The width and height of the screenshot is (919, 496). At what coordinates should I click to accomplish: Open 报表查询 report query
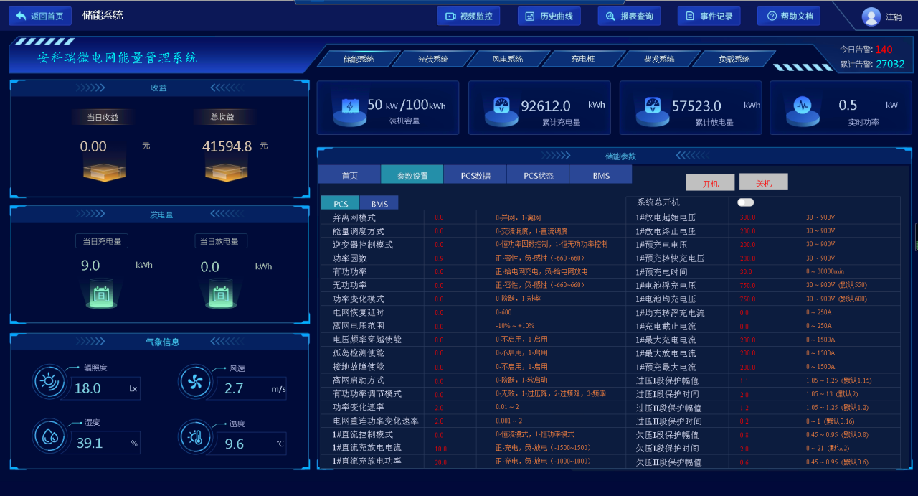[629, 16]
